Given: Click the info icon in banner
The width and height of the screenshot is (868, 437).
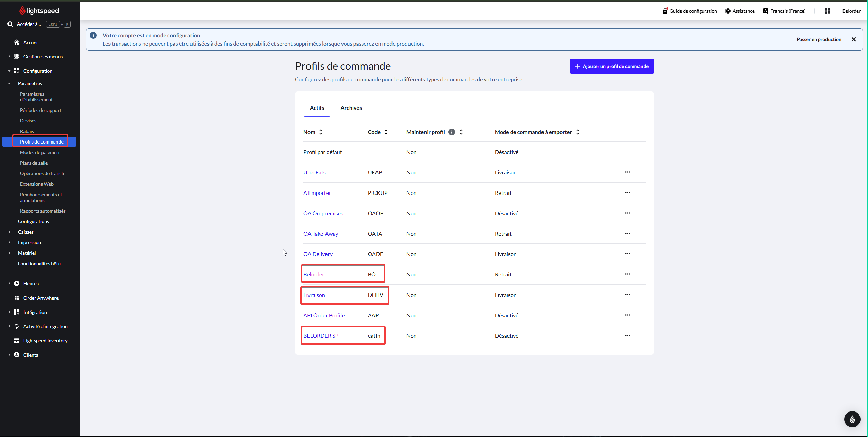Looking at the screenshot, I should coord(93,35).
